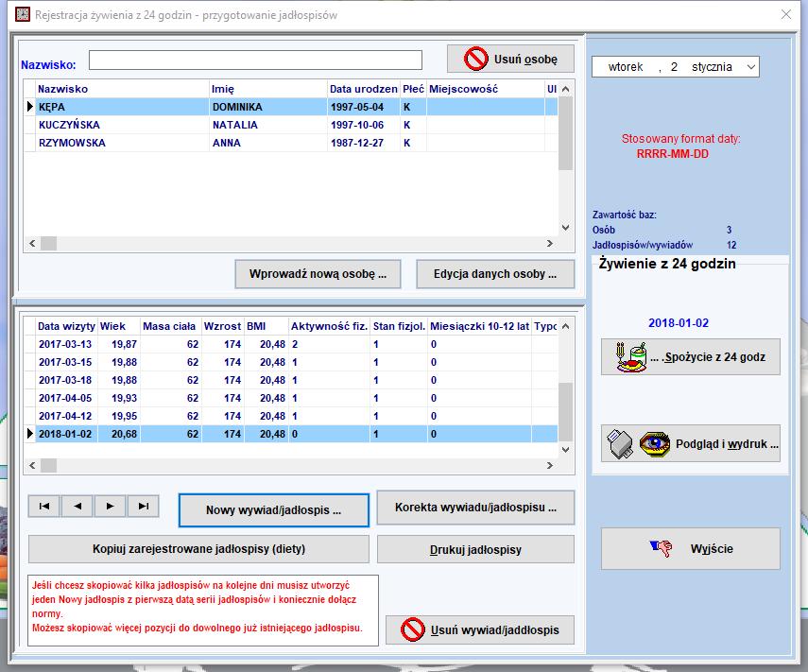The image size is (808, 672).
Task: Click the visits table vertical scrollbar thumb
Action: (x=566, y=412)
